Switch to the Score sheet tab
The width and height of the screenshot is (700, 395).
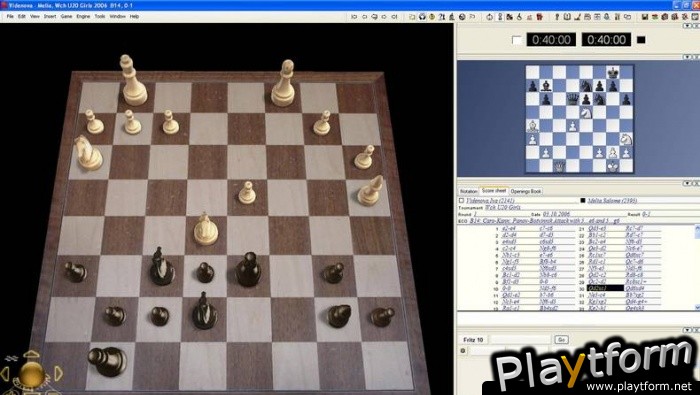(x=494, y=191)
